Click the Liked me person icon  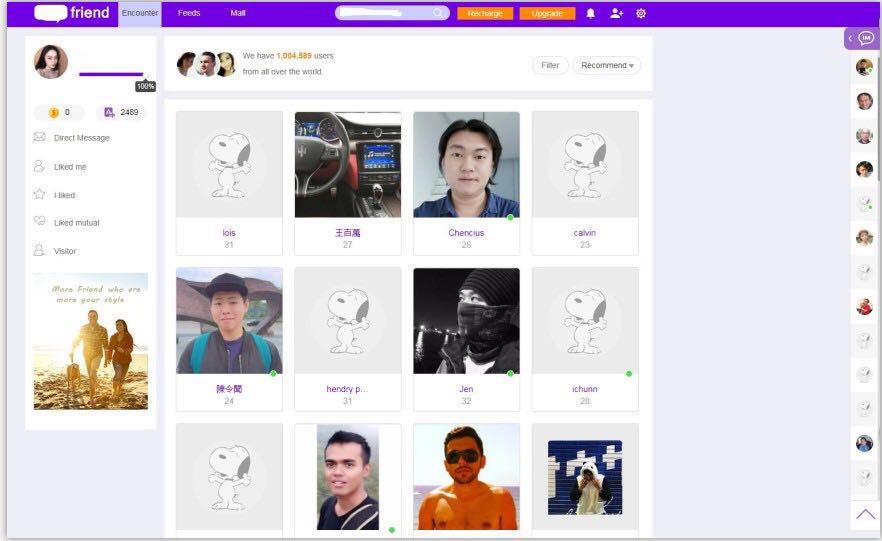39,166
